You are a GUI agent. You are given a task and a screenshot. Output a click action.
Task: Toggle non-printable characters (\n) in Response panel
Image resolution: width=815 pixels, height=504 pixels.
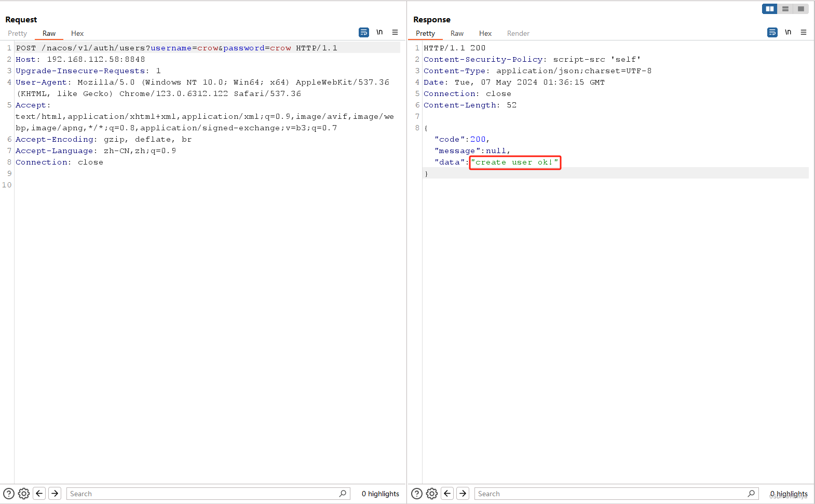tap(788, 32)
